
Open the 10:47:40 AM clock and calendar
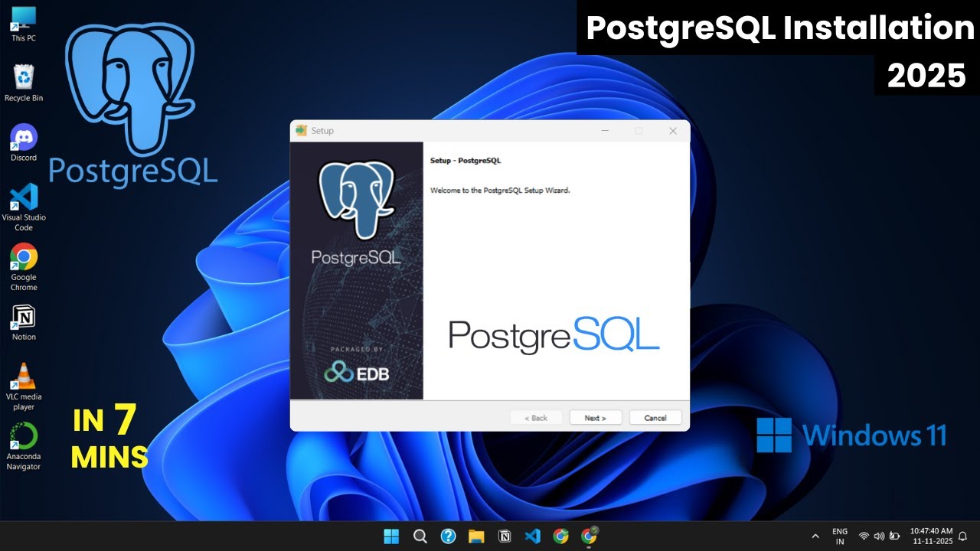click(x=931, y=536)
